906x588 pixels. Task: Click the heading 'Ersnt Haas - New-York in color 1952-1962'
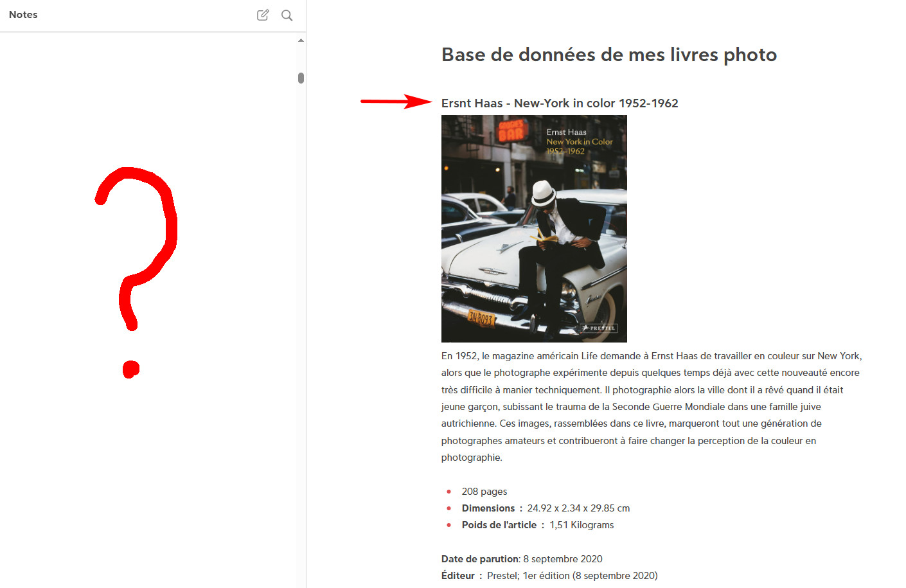click(x=559, y=103)
